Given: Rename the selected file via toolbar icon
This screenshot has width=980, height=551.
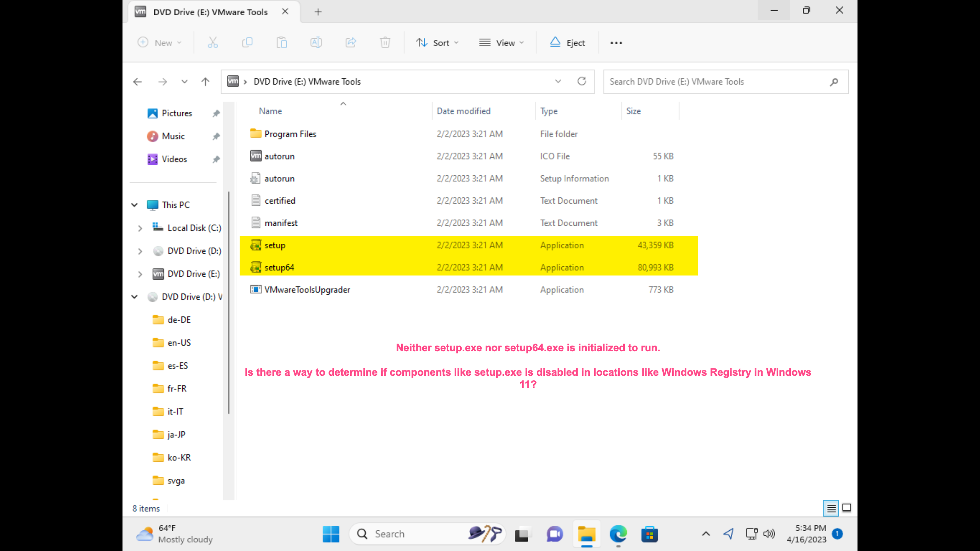Looking at the screenshot, I should tap(316, 42).
